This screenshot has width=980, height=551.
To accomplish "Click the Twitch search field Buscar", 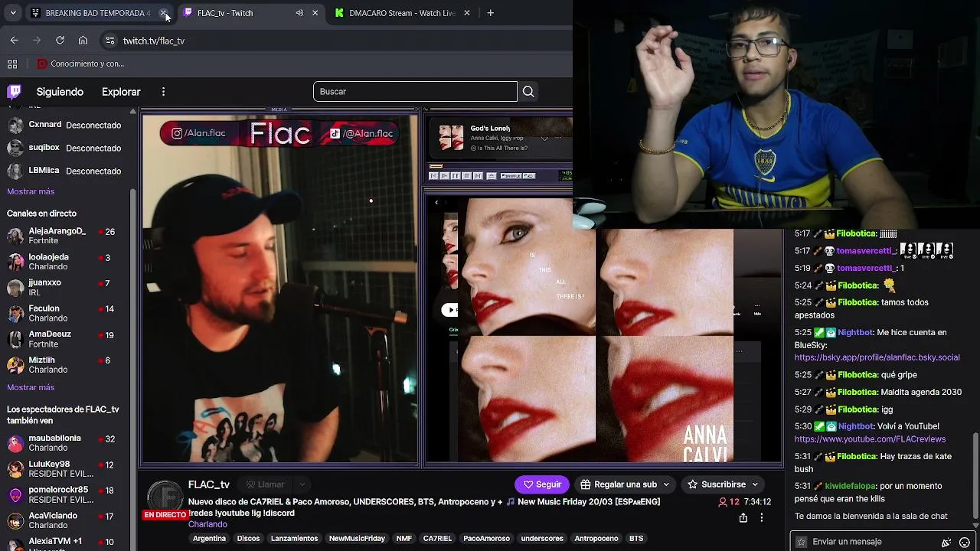I will 415,92.
